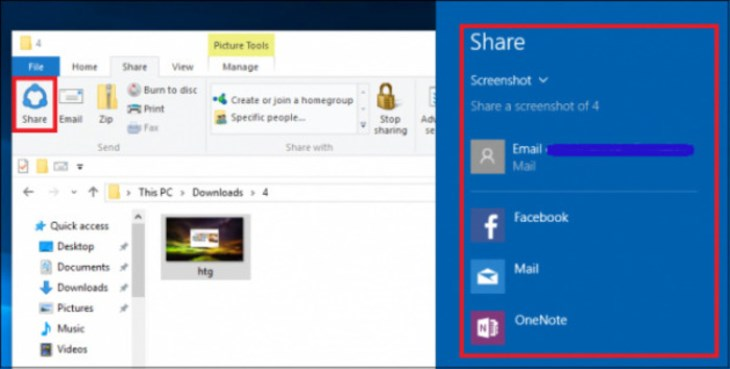Open the quick access toolbar dropdown
Screen dimensions: 730x369
[x=80, y=166]
